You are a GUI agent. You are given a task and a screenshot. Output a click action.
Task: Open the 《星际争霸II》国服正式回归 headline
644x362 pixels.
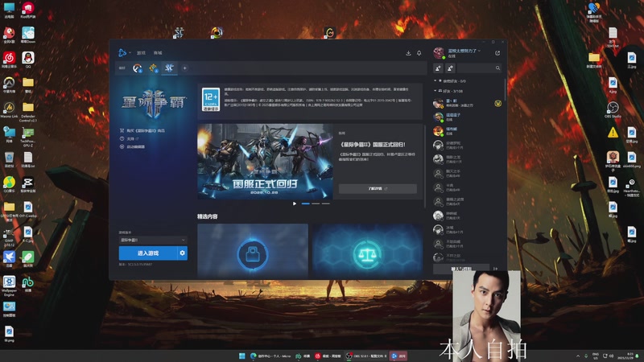(373, 145)
